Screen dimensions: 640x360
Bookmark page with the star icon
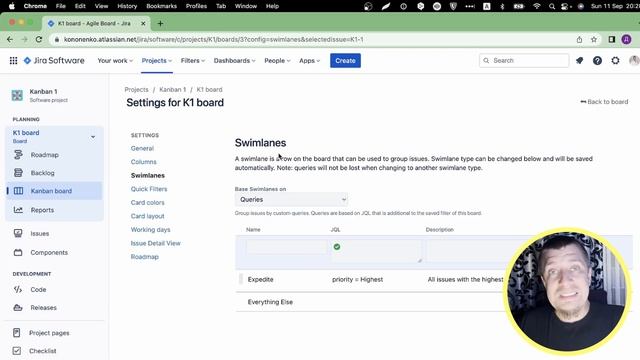[x=594, y=39]
